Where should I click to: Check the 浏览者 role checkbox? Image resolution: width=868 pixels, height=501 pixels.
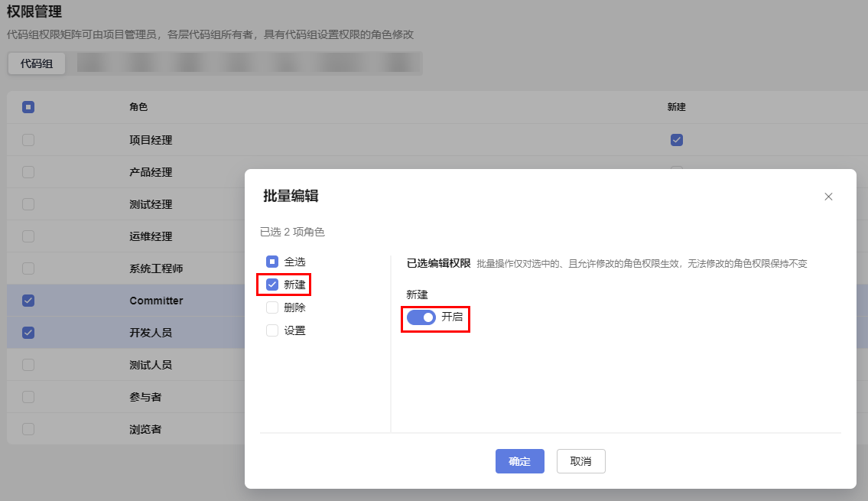pos(28,428)
